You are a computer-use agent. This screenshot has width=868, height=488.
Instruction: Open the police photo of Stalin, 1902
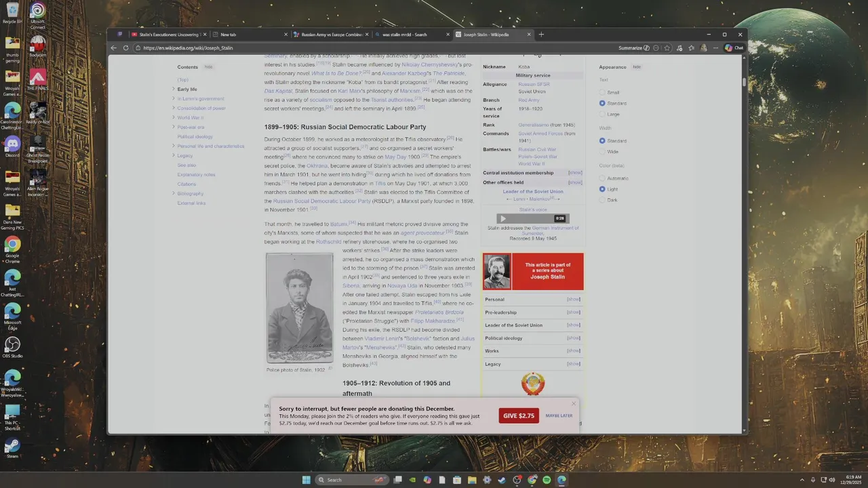coord(299,308)
